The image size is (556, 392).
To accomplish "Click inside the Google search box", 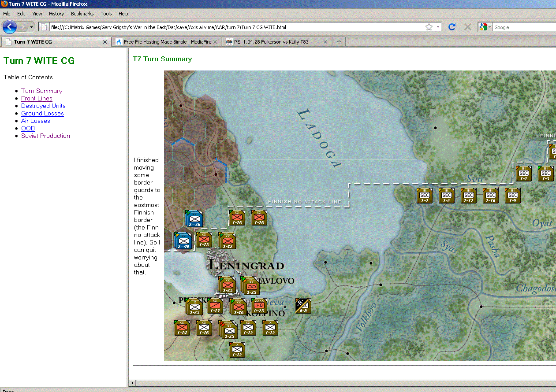I will 524,27.
